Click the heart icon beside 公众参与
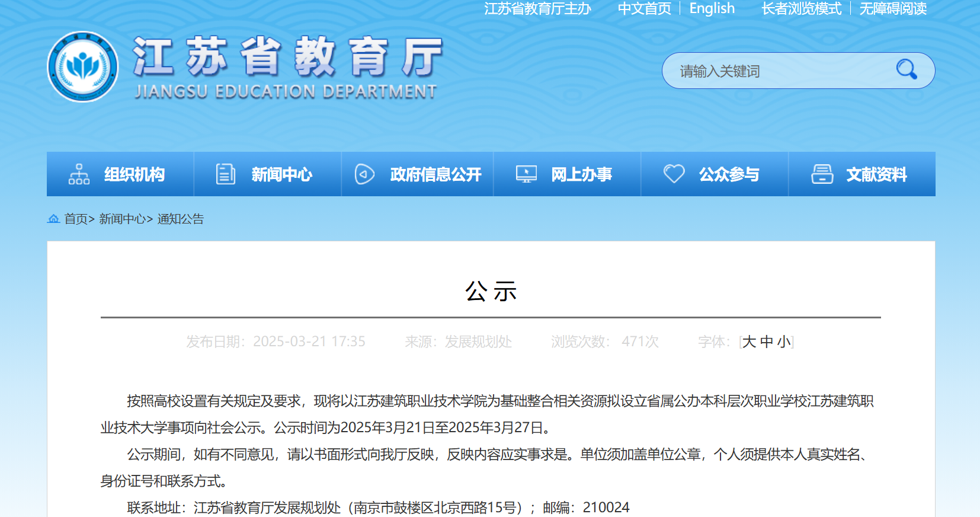The width and height of the screenshot is (980, 517). [674, 174]
